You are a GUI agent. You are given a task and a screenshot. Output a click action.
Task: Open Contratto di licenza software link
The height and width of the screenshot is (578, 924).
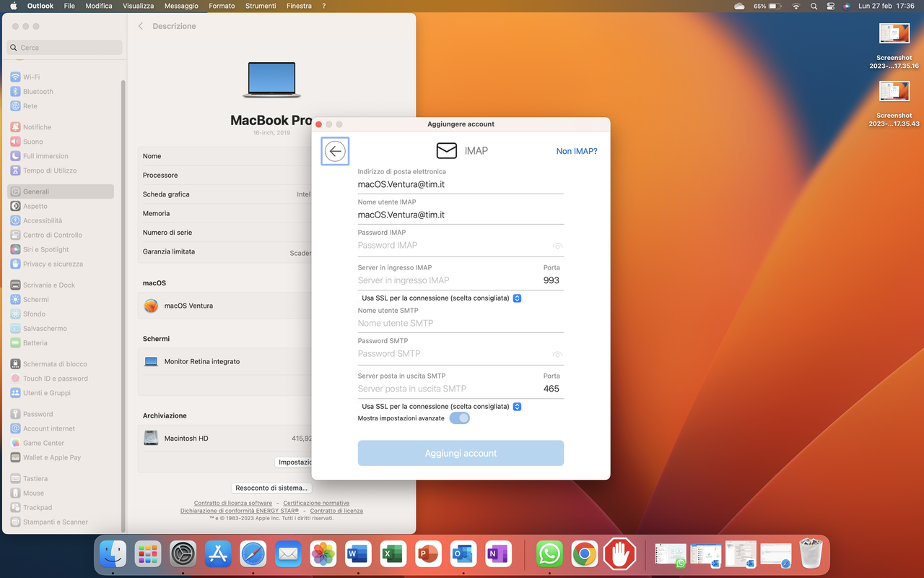[x=233, y=503]
